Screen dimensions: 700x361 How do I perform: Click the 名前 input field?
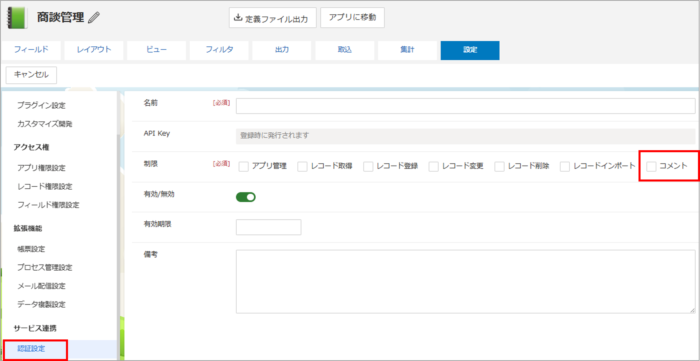coord(466,106)
